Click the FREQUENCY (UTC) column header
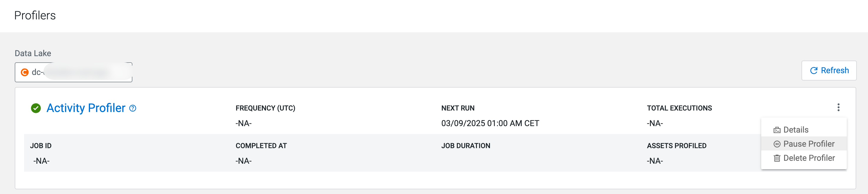The height and width of the screenshot is (194, 868). 265,108
